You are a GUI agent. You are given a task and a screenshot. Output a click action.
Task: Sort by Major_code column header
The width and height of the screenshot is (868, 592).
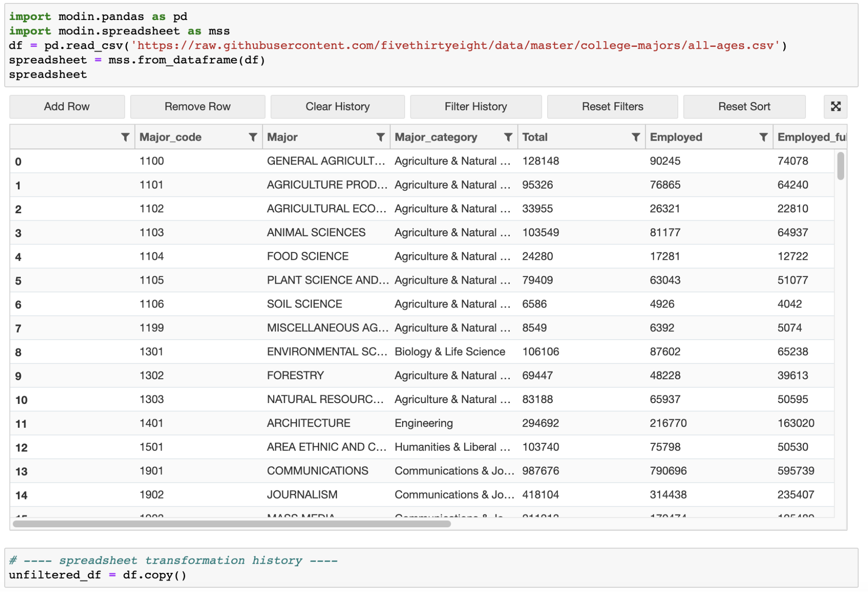click(171, 137)
